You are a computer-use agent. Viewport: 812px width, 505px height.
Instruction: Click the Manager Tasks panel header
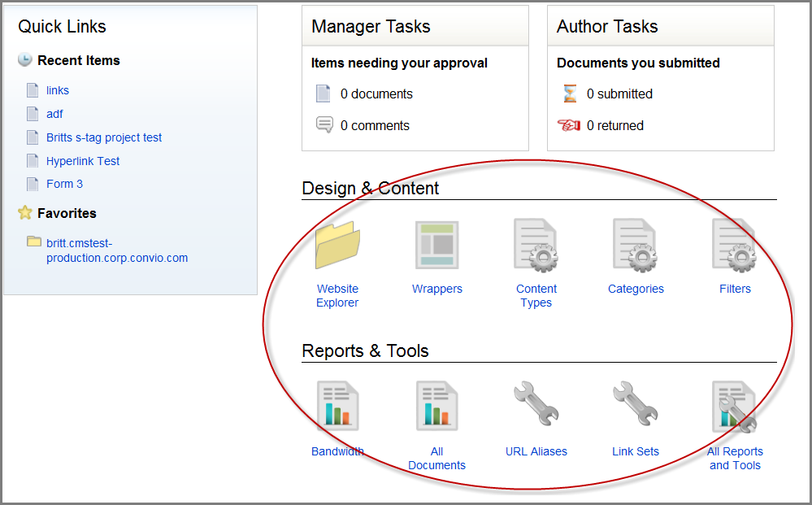tap(415, 26)
